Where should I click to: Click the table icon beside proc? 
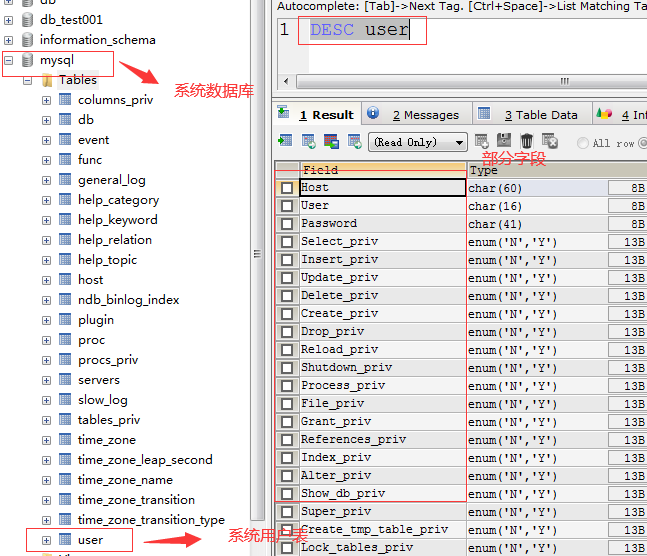click(x=65, y=339)
